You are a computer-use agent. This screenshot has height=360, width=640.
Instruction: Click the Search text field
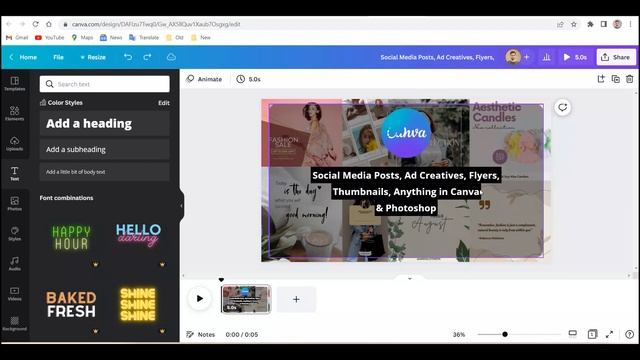tap(105, 84)
